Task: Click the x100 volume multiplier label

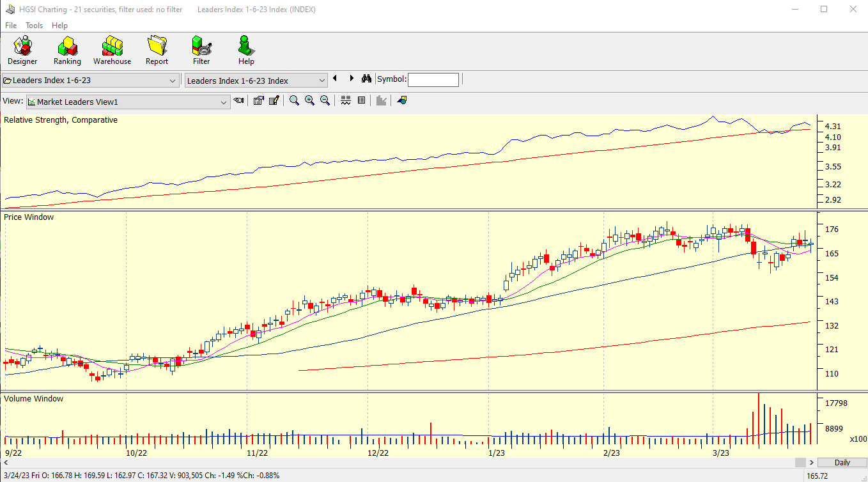Action: point(858,439)
